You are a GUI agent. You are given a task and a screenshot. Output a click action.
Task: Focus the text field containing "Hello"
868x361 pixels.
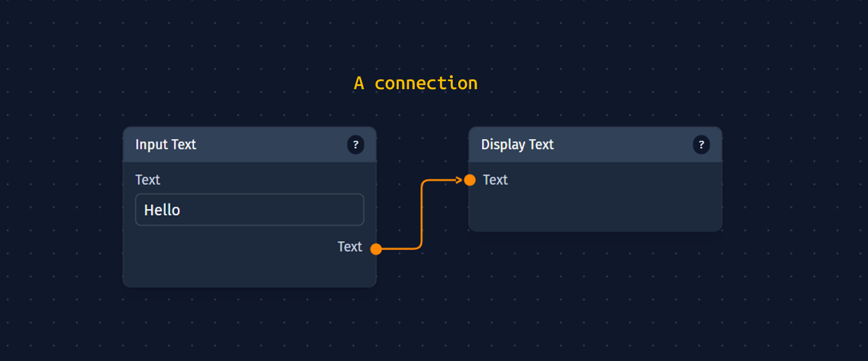tap(249, 210)
